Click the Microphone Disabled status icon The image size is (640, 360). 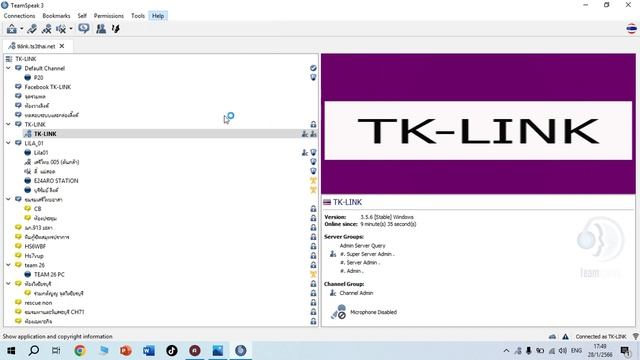click(338, 312)
